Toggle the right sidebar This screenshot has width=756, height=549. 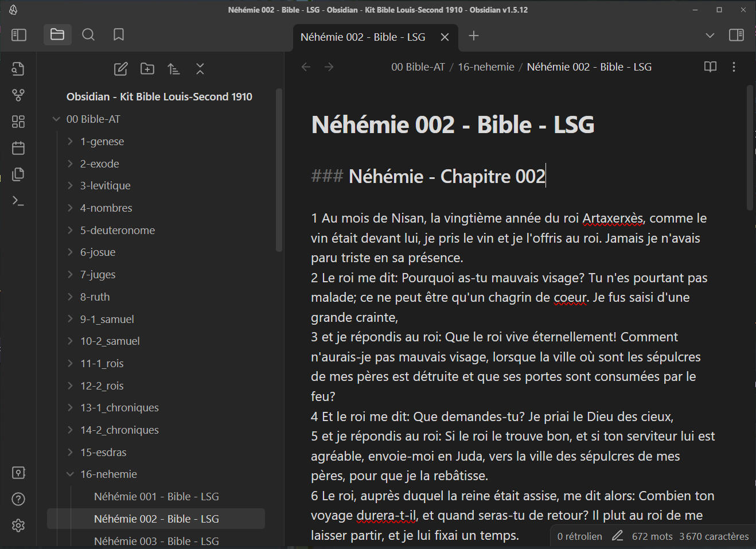click(736, 34)
